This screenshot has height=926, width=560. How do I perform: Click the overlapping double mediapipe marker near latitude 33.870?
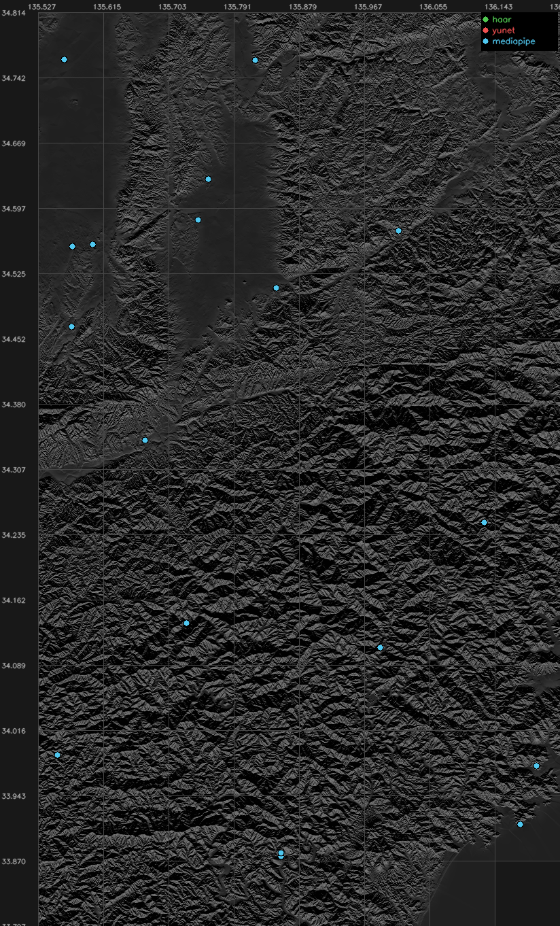click(281, 854)
